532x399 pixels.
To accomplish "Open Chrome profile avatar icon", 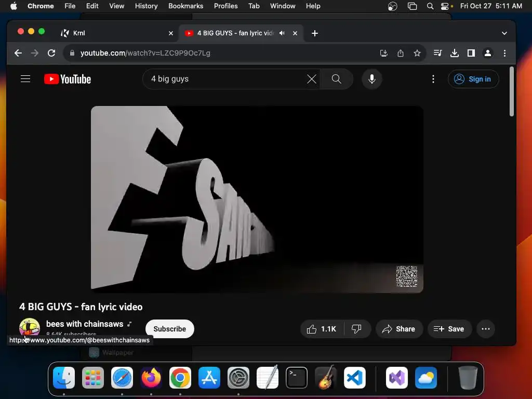I will pyautogui.click(x=487, y=53).
